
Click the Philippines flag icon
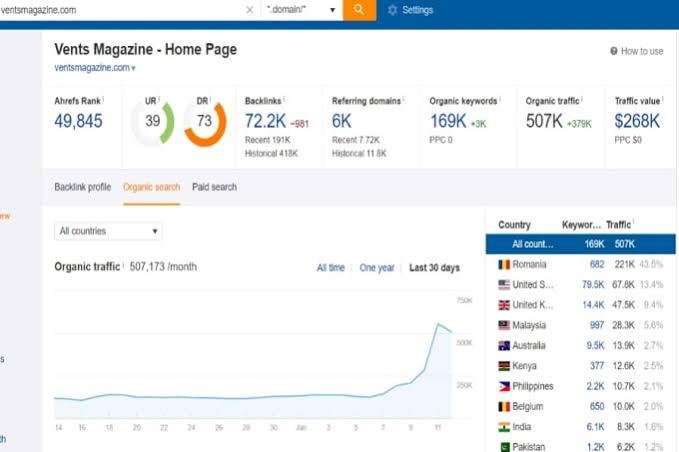[505, 386]
